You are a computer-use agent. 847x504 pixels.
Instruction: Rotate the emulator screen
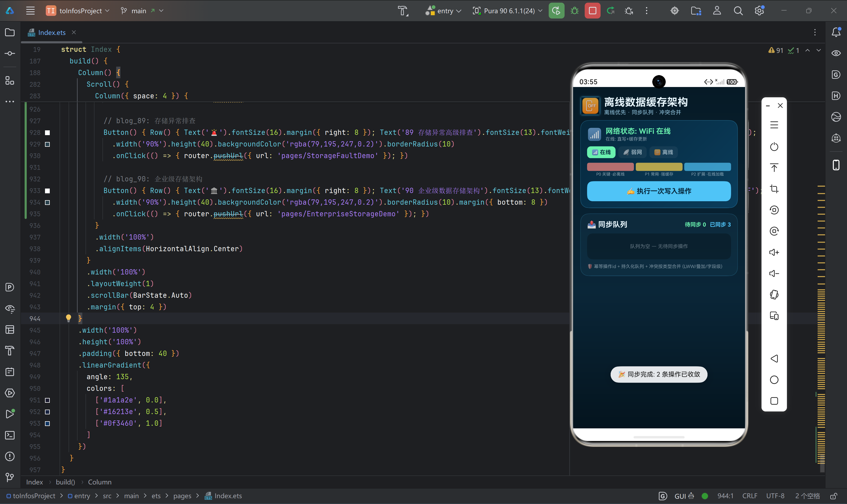pos(774,295)
